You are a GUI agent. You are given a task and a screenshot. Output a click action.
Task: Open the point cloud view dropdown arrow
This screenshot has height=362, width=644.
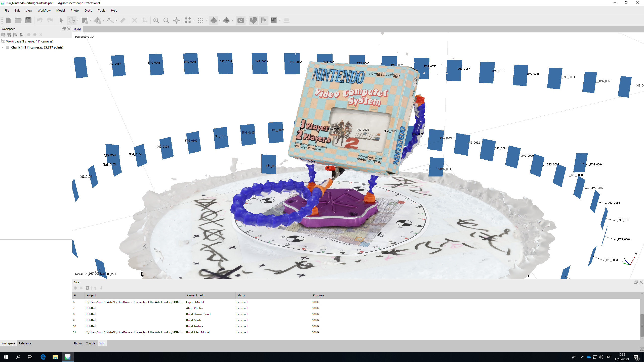click(x=194, y=20)
